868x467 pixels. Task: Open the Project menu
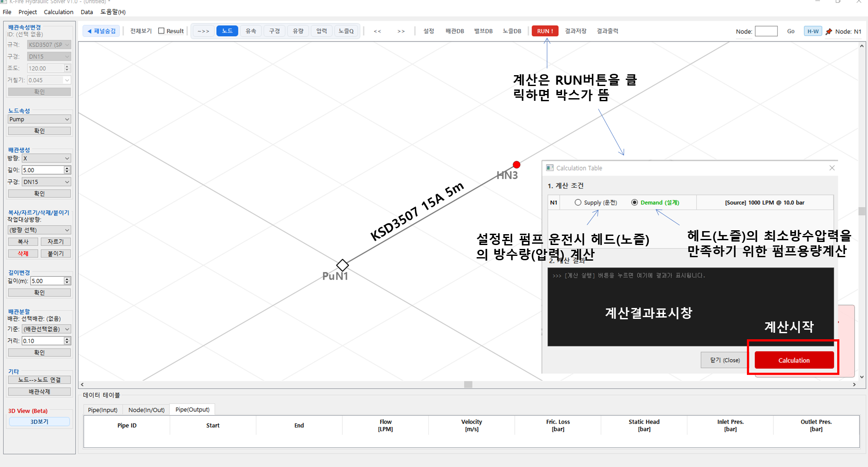[27, 12]
